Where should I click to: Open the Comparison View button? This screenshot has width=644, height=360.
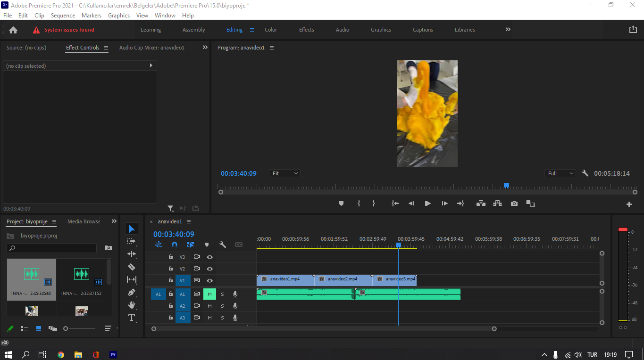click(531, 204)
